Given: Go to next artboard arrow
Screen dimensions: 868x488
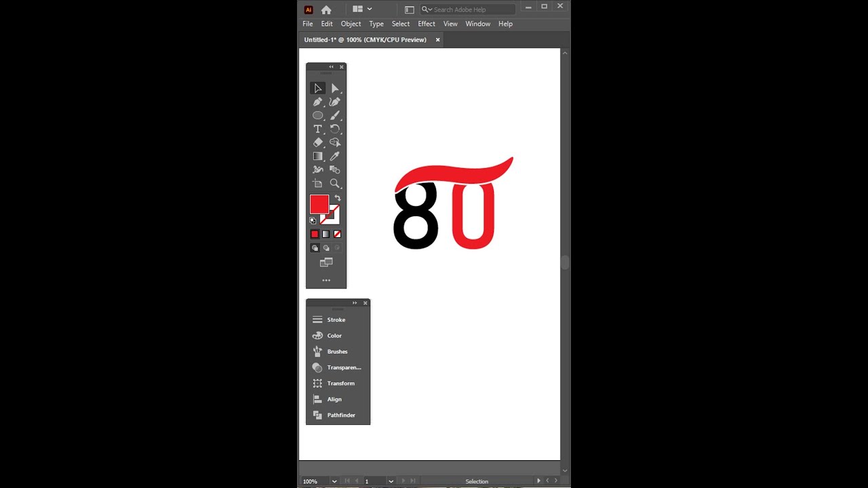Looking at the screenshot, I should (x=403, y=481).
